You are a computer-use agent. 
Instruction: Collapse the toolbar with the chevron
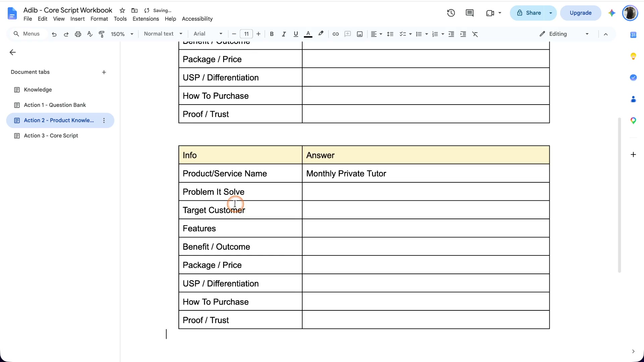606,34
